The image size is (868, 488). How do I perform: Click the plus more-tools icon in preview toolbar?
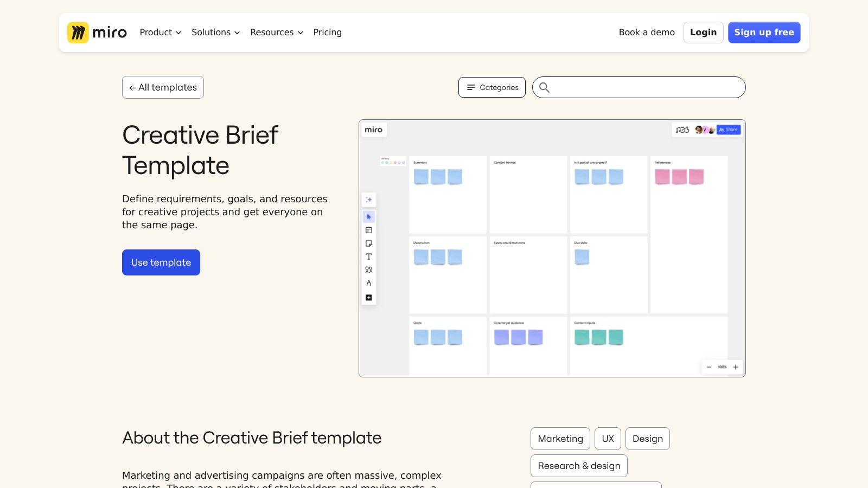tap(369, 298)
